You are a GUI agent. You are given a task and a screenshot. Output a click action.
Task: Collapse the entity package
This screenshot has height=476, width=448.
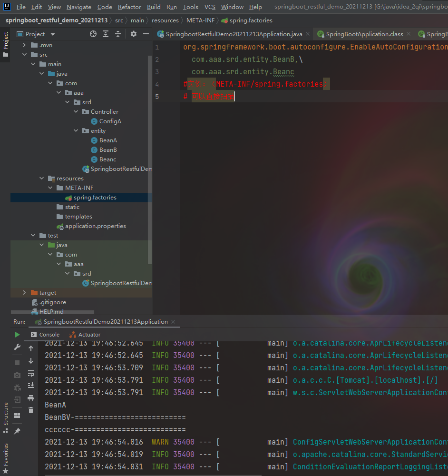[76, 131]
